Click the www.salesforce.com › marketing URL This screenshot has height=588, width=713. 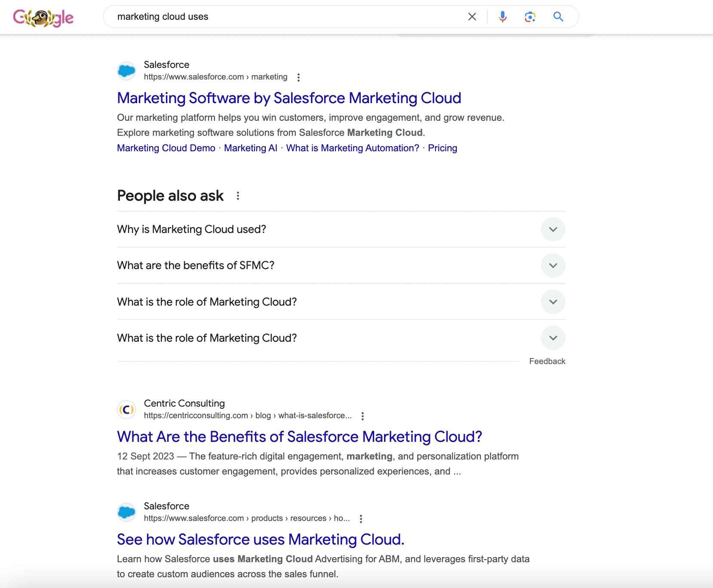pyautogui.click(x=215, y=77)
